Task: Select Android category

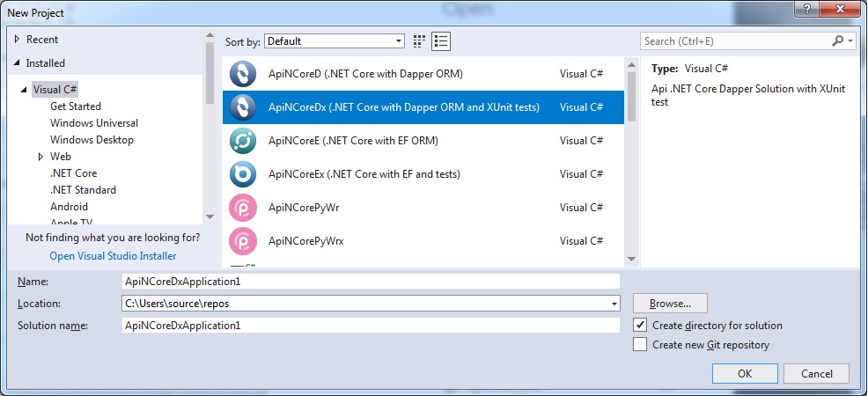Action: coord(69,206)
